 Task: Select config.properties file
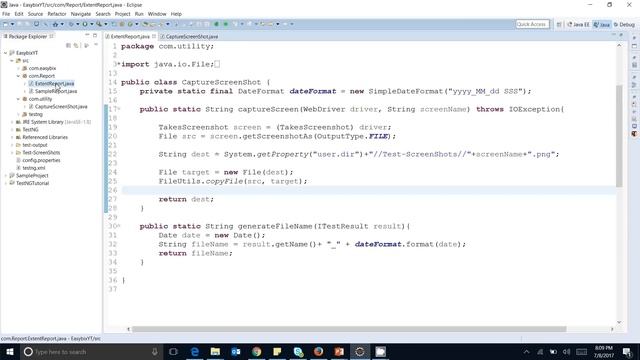click(x=38, y=160)
